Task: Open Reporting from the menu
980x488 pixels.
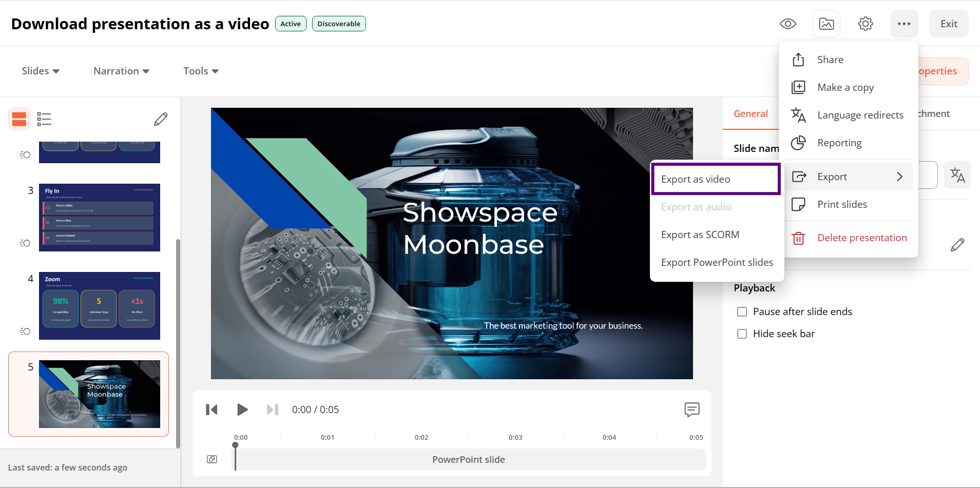Action: pos(848,143)
